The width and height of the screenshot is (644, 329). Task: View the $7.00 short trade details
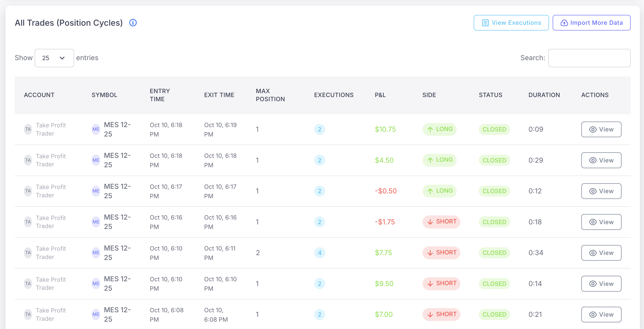[x=601, y=315]
